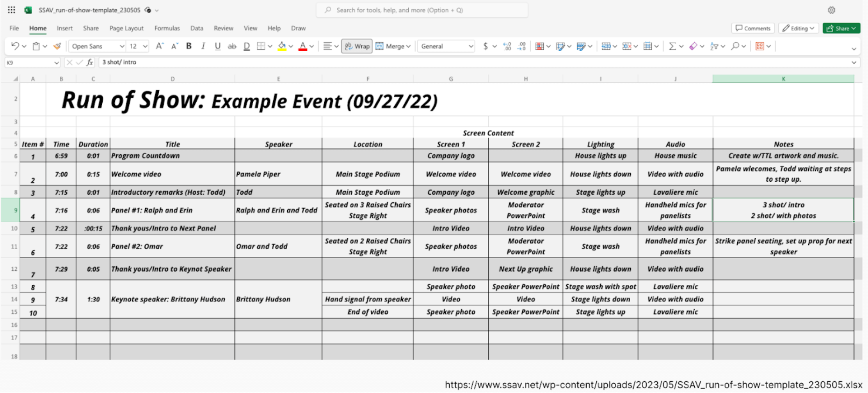Select the Find magnifier tool
This screenshot has height=393, width=868.
click(x=735, y=46)
